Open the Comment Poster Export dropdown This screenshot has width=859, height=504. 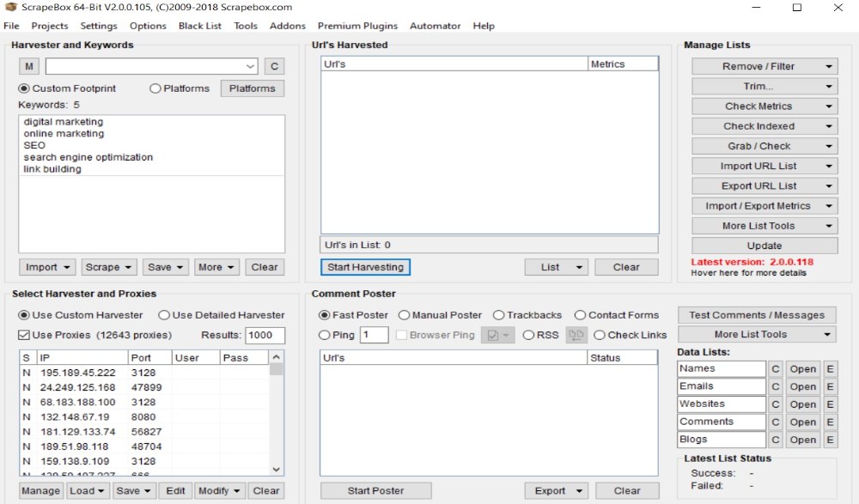(x=557, y=490)
